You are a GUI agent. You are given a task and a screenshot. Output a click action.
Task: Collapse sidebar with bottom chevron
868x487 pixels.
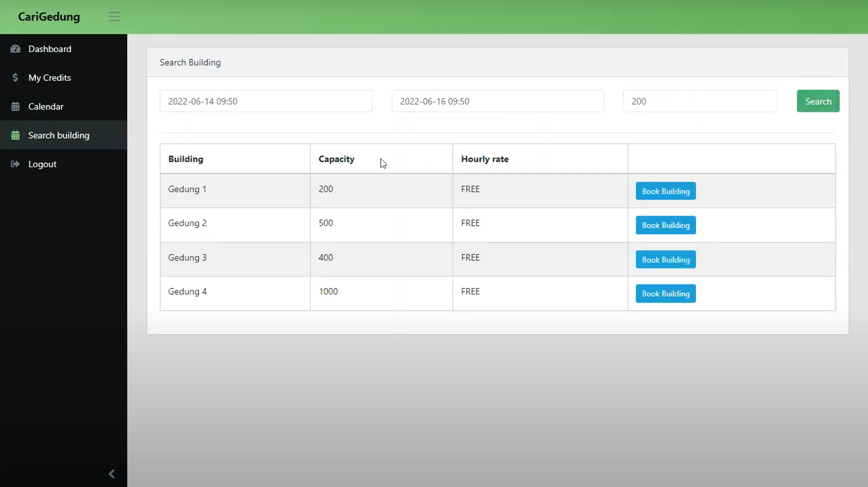point(112,474)
